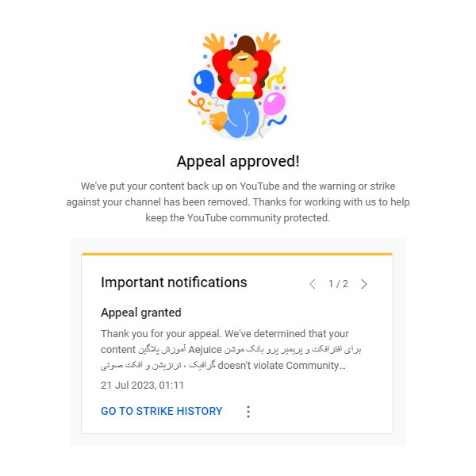Click the yellow streamer near the woman's shoulder
The height and width of the screenshot is (476, 476).
[x=277, y=77]
